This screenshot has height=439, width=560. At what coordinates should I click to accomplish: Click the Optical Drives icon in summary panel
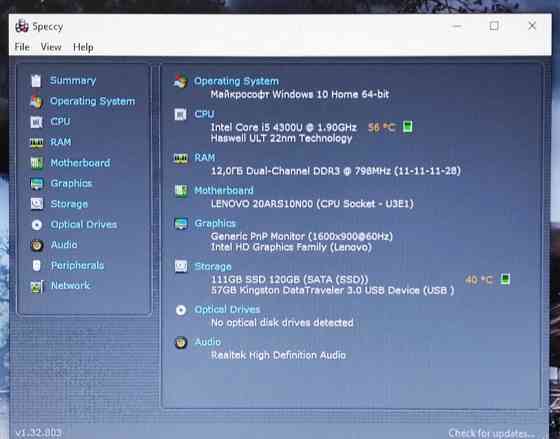[x=181, y=310]
